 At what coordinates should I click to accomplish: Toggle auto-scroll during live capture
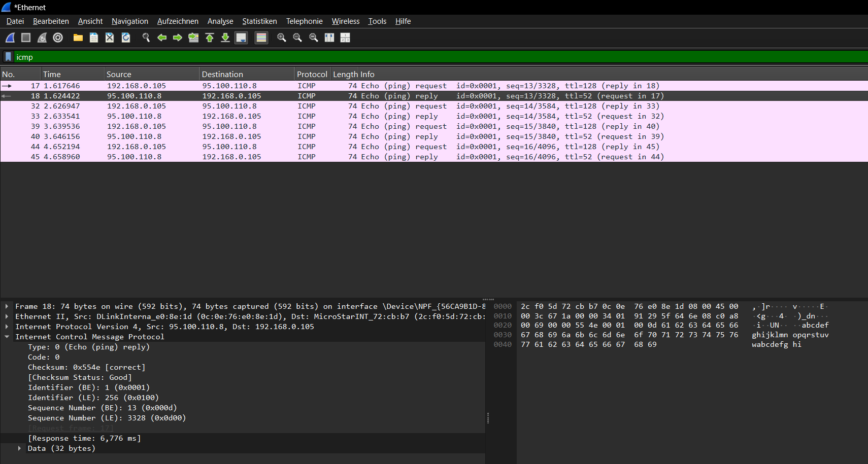click(x=241, y=38)
